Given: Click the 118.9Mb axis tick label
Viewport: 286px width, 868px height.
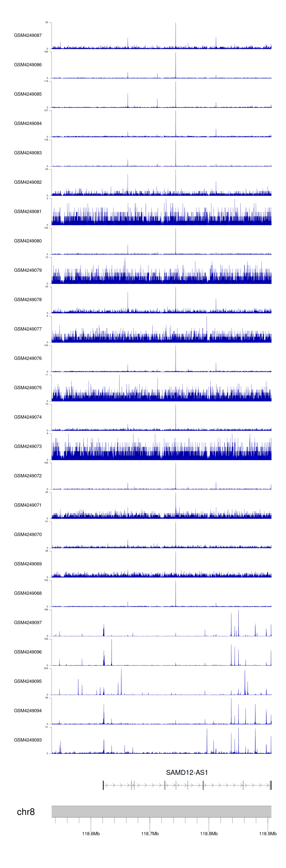Looking at the screenshot, I should coord(268,833).
